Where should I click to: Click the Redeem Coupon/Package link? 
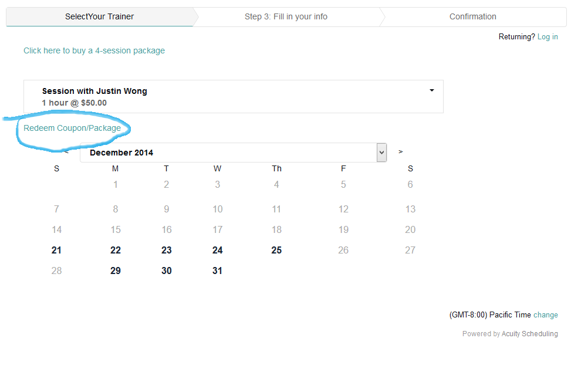(72, 128)
